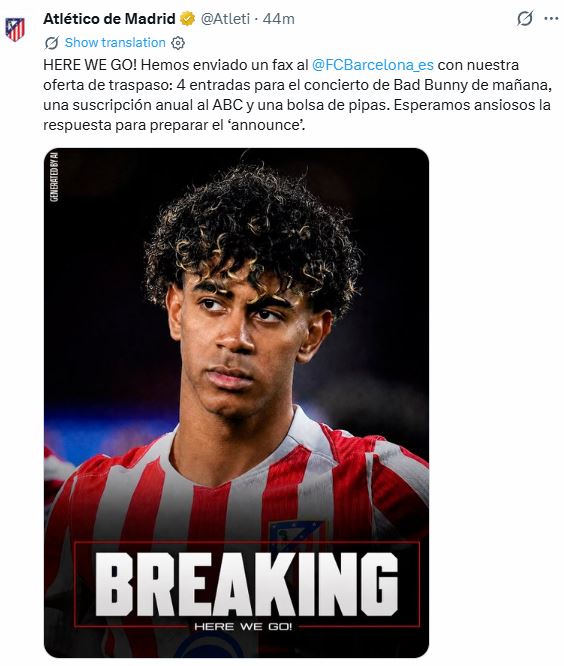564x666 pixels.
Task: Click the gold verified badge
Action: click(x=187, y=19)
